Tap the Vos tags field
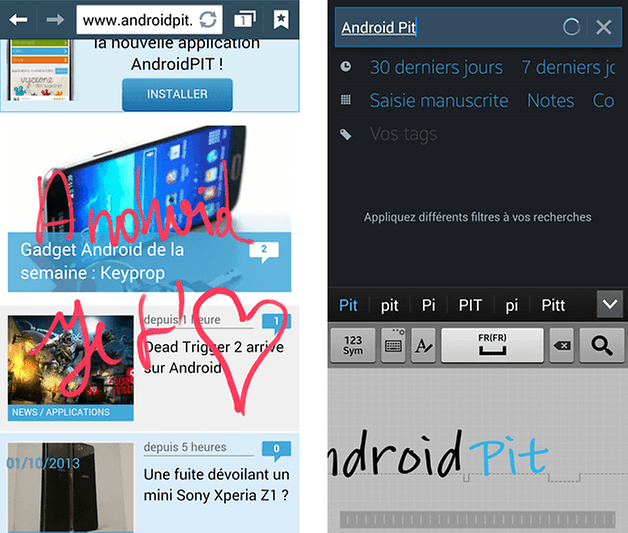 pyautogui.click(x=403, y=134)
